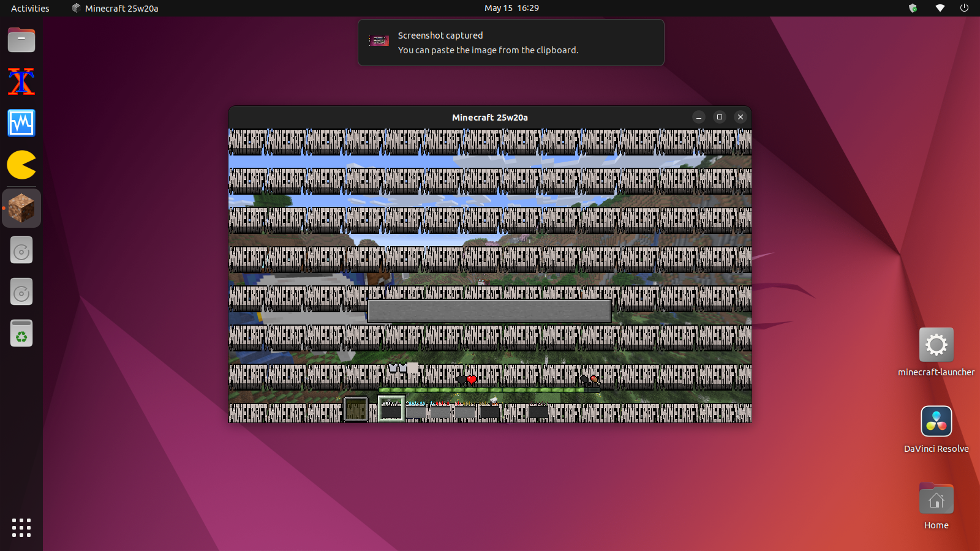The width and height of the screenshot is (980, 551).
Task: Click the Minecraft 25w20a window title
Action: tap(490, 118)
